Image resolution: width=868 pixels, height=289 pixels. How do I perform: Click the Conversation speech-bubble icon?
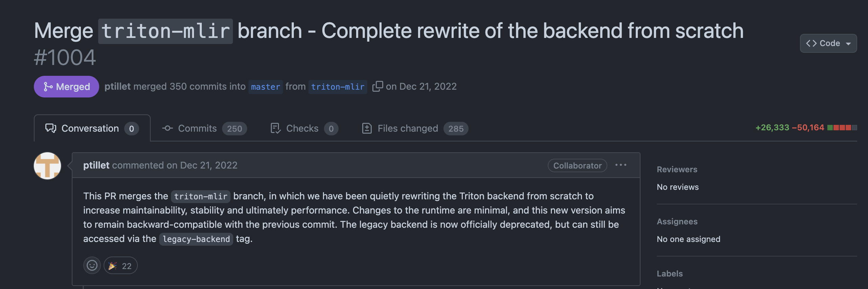click(x=51, y=128)
